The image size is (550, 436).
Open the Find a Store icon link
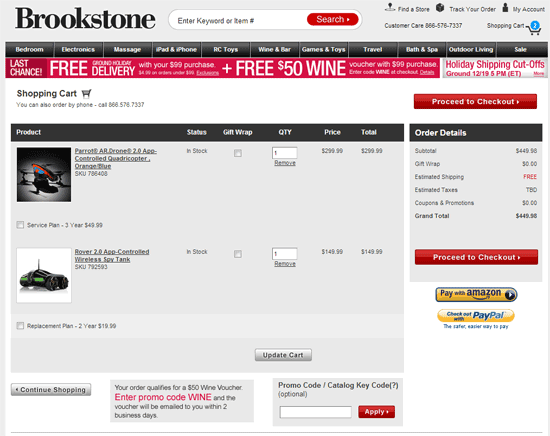[390, 7]
